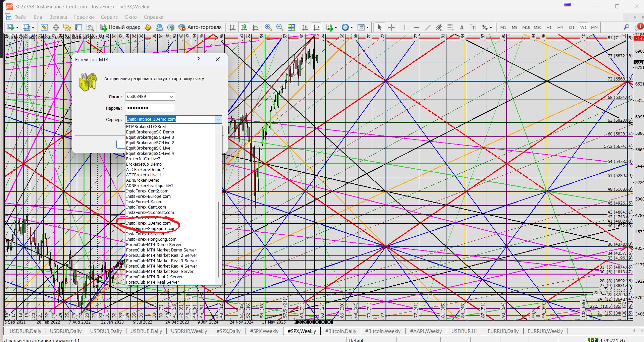Switch to the #Bitcoin,Daily chart tab
Screen dimensions: 644x342
click(340, 331)
